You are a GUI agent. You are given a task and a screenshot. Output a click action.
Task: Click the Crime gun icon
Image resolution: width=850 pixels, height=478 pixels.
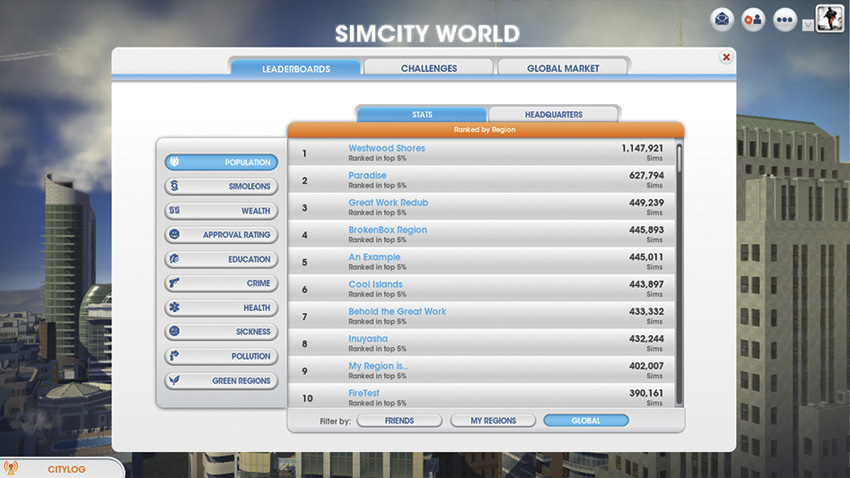(174, 283)
